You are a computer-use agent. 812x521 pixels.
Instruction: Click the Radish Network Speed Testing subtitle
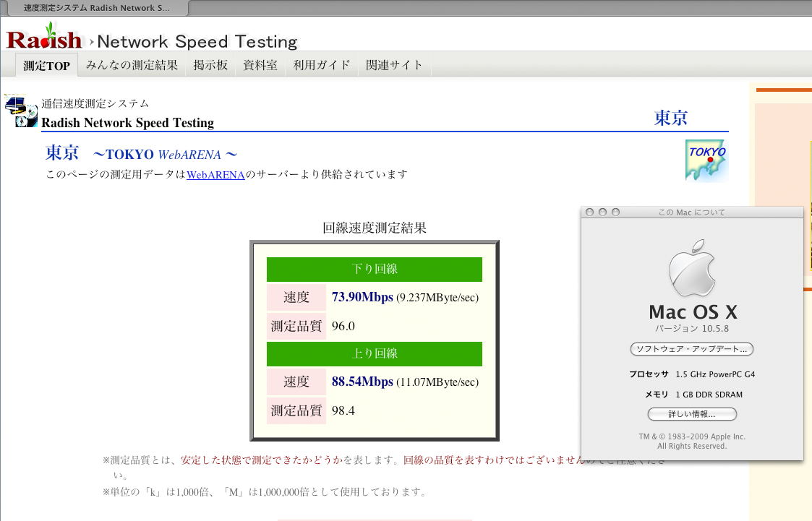[x=127, y=123]
